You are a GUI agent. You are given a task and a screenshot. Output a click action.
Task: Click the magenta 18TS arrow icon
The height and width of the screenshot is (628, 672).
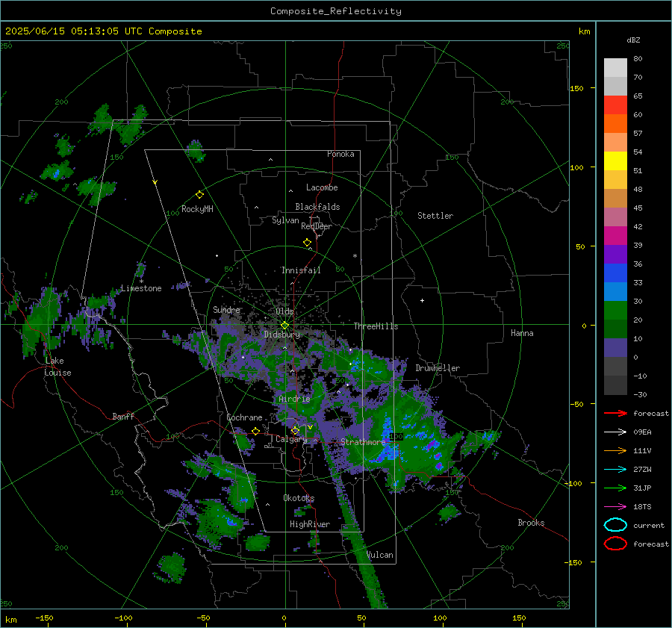tap(615, 507)
